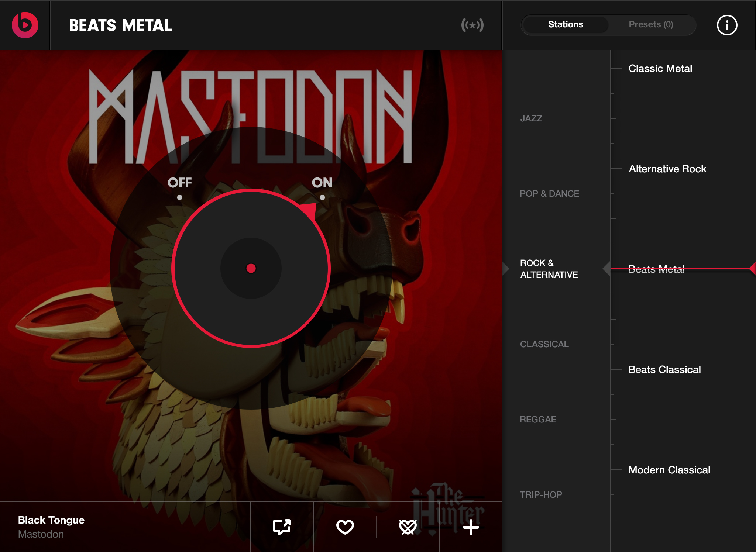The width and height of the screenshot is (756, 552).
Task: Tune to the Beats Metal station
Action: pyautogui.click(x=656, y=269)
